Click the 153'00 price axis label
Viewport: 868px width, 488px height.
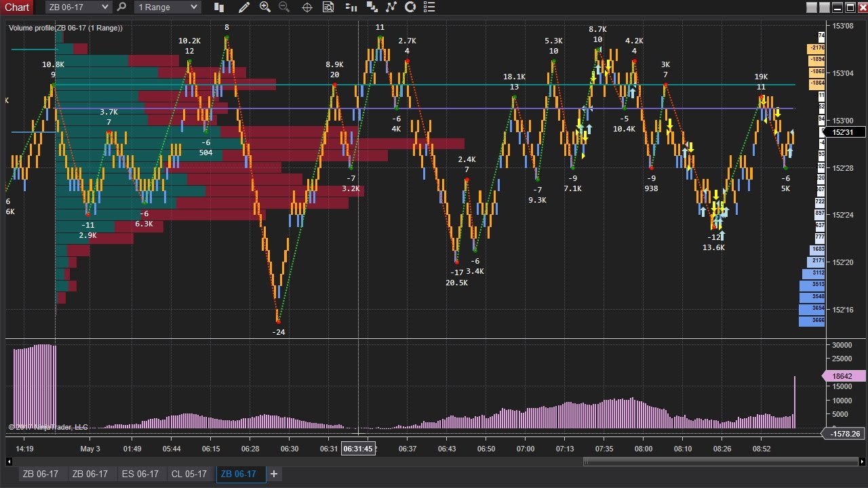(x=843, y=121)
